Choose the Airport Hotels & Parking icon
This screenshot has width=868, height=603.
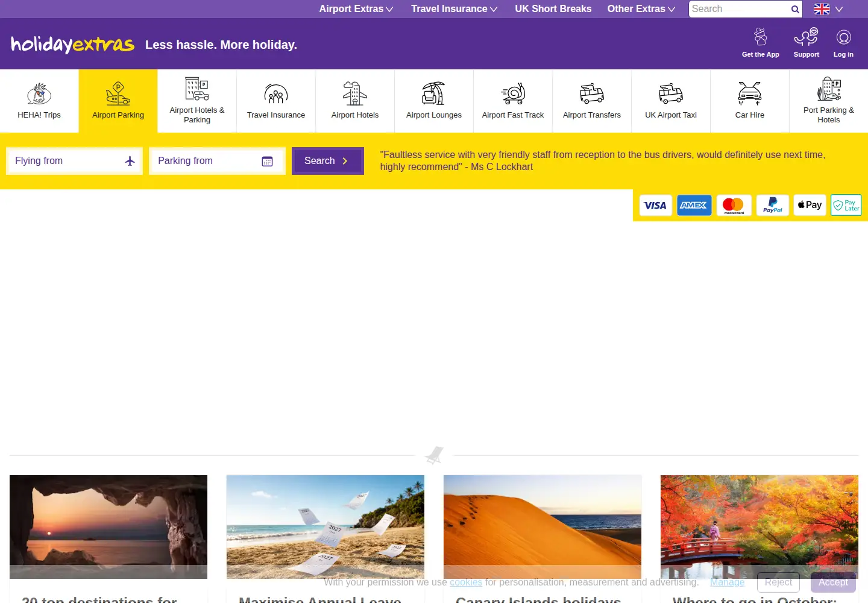197,89
